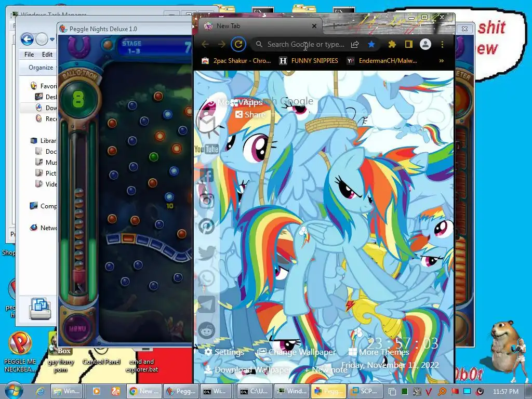Image resolution: width=532 pixels, height=399 pixels.
Task: Reload the page in Chrome
Action: tap(238, 44)
